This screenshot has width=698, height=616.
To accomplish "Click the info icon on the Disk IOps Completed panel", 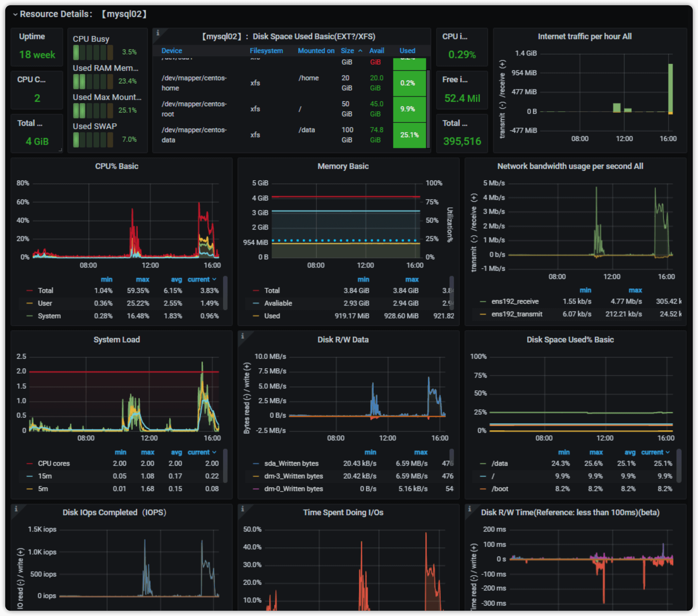I will pyautogui.click(x=16, y=509).
